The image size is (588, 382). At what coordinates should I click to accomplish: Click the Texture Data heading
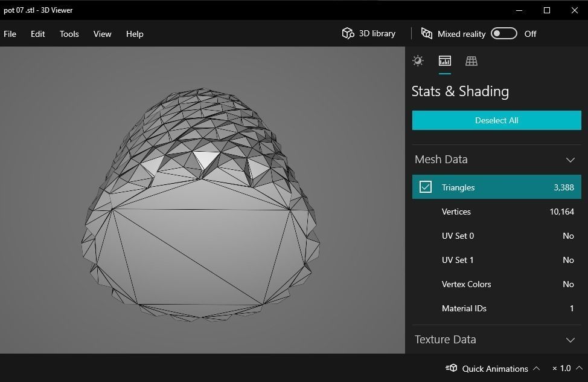pos(445,340)
